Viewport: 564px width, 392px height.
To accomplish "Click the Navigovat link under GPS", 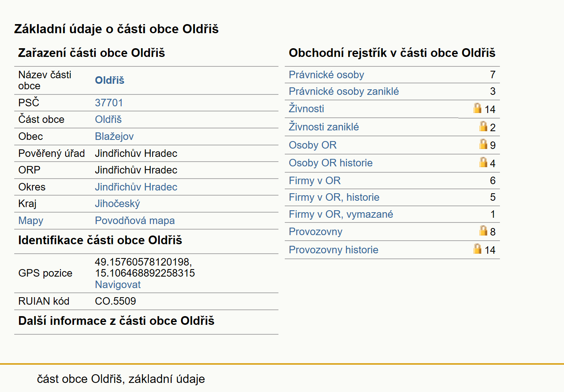I will tap(118, 285).
